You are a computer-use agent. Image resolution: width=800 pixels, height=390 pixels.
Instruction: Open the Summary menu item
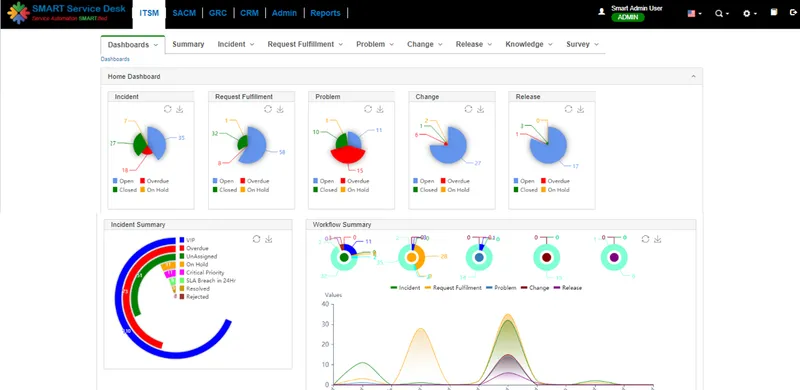pos(188,44)
